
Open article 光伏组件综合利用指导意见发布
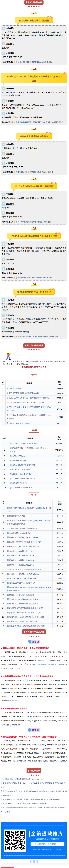[x=28, y=676]
